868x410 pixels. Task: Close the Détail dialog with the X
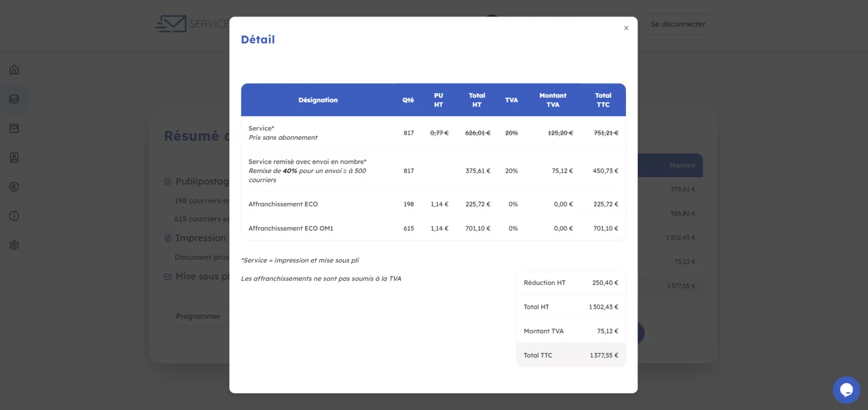point(626,29)
